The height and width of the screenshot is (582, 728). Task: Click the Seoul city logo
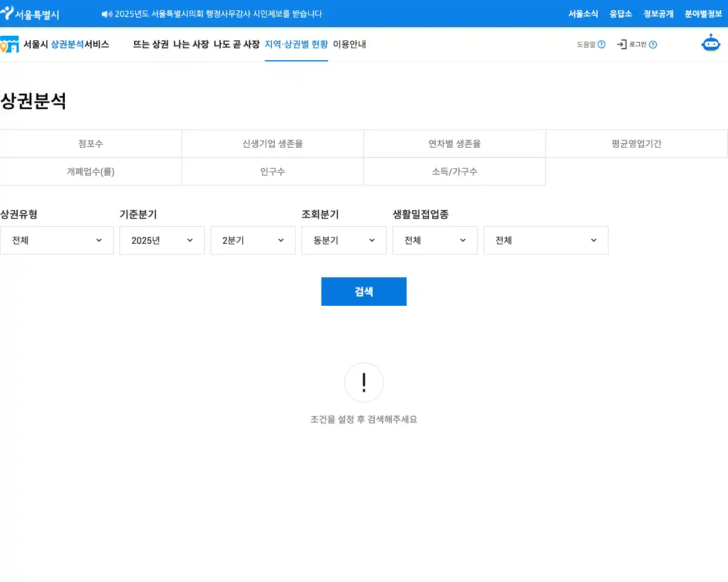(x=30, y=14)
